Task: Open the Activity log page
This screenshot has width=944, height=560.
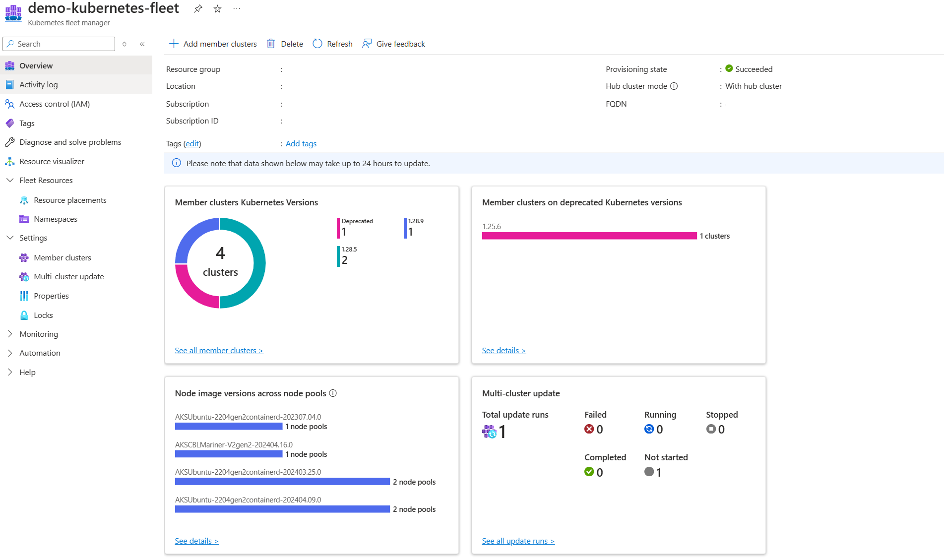Action: coord(76,85)
